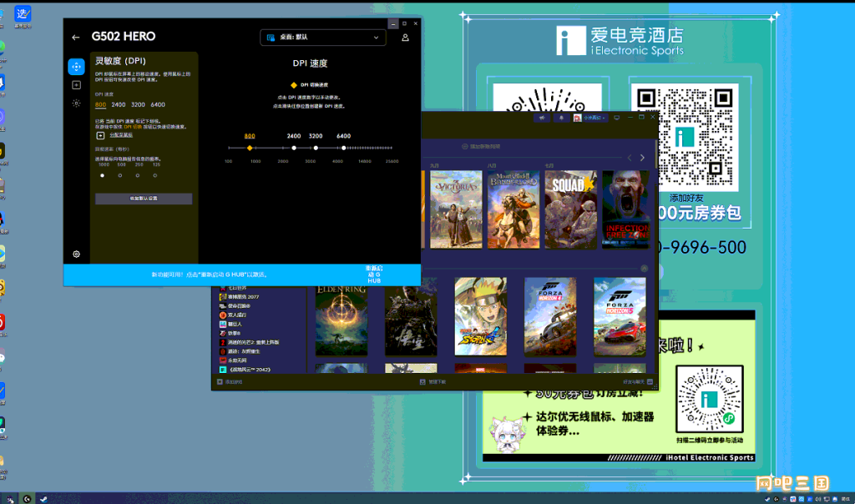Click the 3200 DPI slider handle
Image resolution: width=855 pixels, height=504 pixels.
click(316, 149)
